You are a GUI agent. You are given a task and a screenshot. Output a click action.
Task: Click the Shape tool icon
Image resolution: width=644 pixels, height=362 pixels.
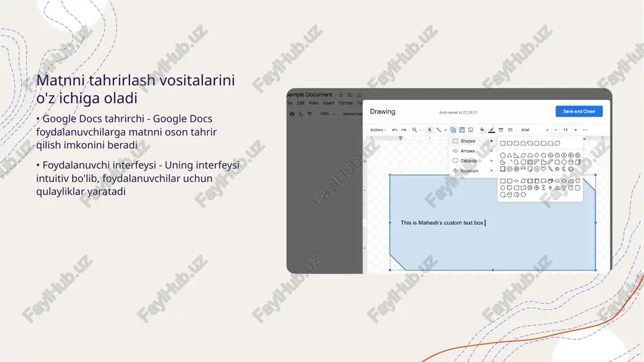(453, 130)
